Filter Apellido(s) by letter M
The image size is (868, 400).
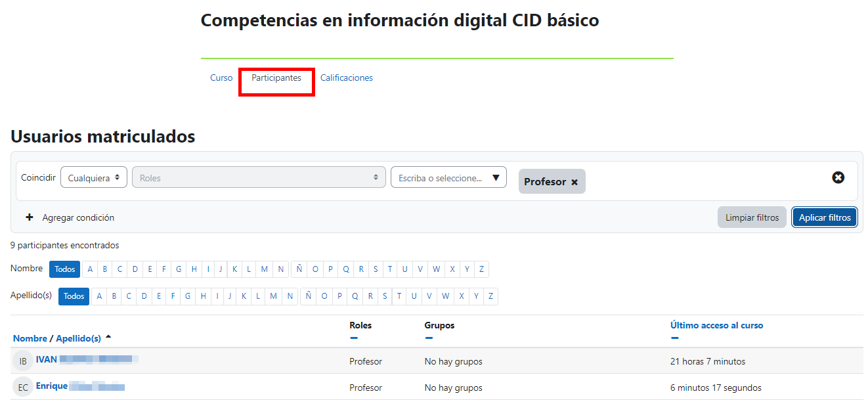[274, 297]
